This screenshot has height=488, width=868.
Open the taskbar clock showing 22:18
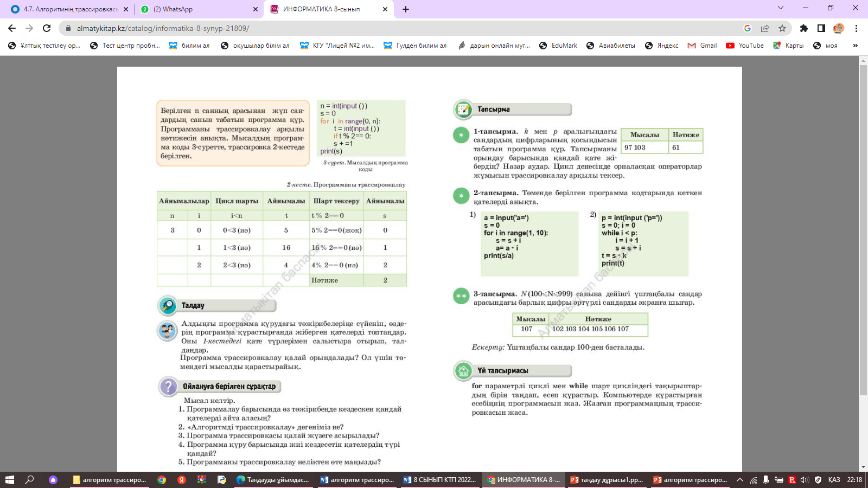point(854,480)
